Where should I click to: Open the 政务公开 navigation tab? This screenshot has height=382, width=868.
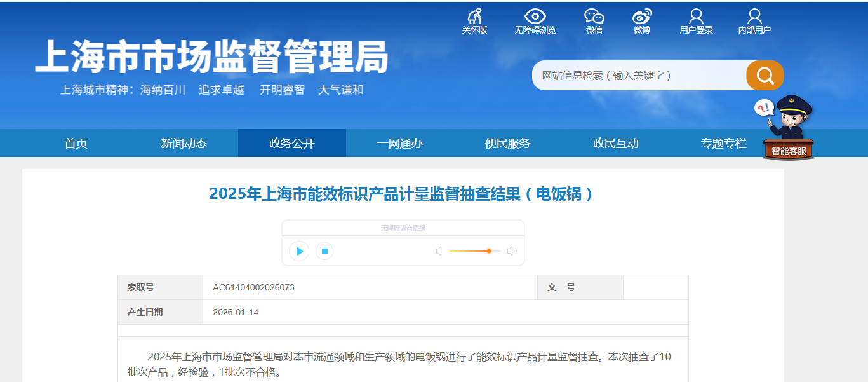[x=292, y=143]
